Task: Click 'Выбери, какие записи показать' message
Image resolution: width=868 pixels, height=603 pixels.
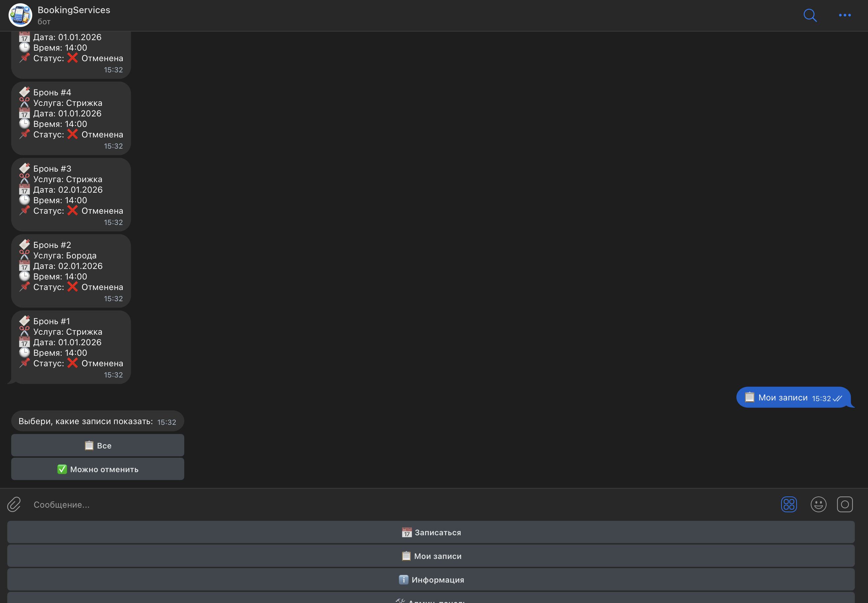Action: click(97, 421)
